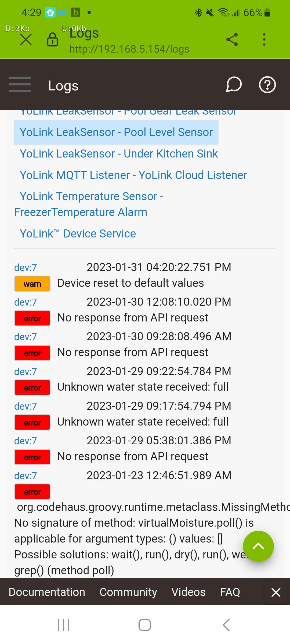
Task: Dismiss the bottom links bar
Action: 276,592
